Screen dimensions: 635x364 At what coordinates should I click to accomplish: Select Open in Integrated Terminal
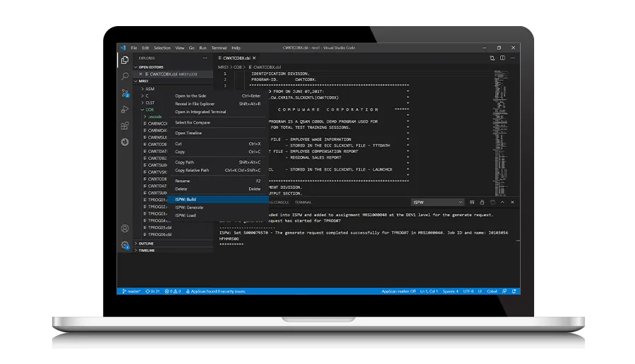(218, 111)
